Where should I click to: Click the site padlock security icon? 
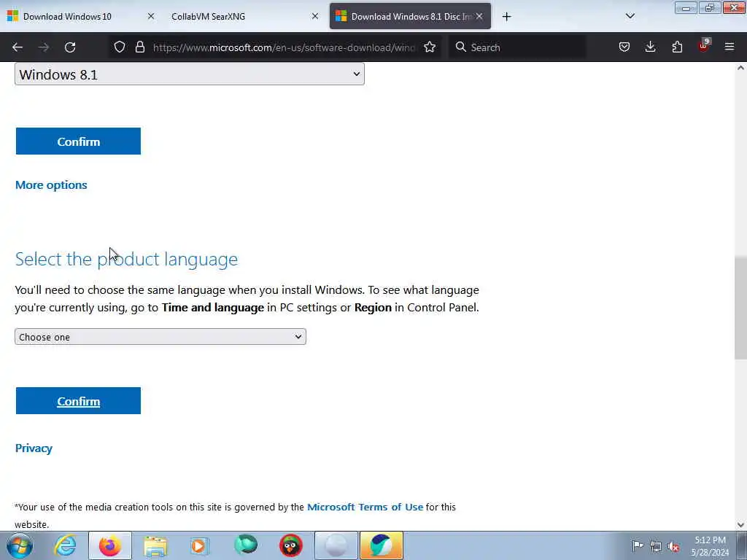139,47
